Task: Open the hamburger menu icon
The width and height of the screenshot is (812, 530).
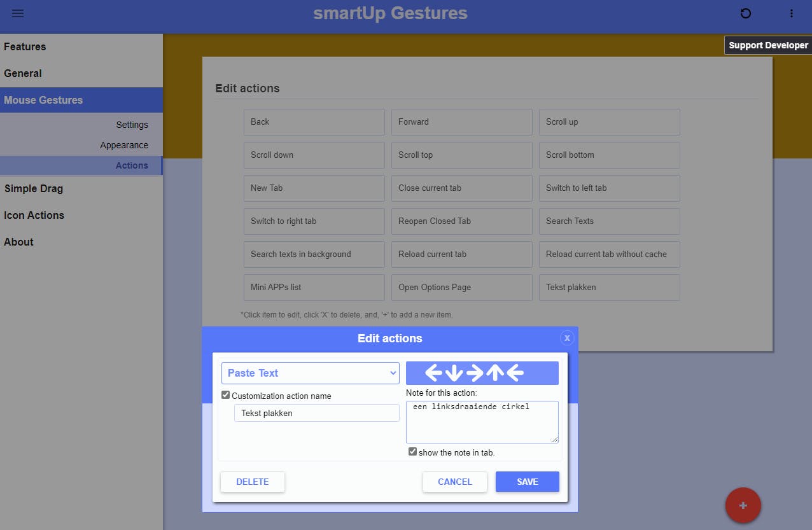Action: tap(18, 13)
